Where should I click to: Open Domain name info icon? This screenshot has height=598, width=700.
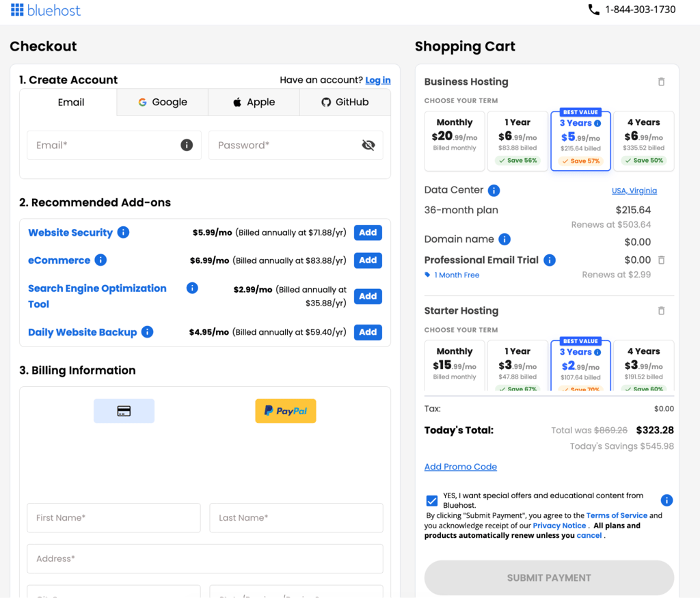(504, 239)
